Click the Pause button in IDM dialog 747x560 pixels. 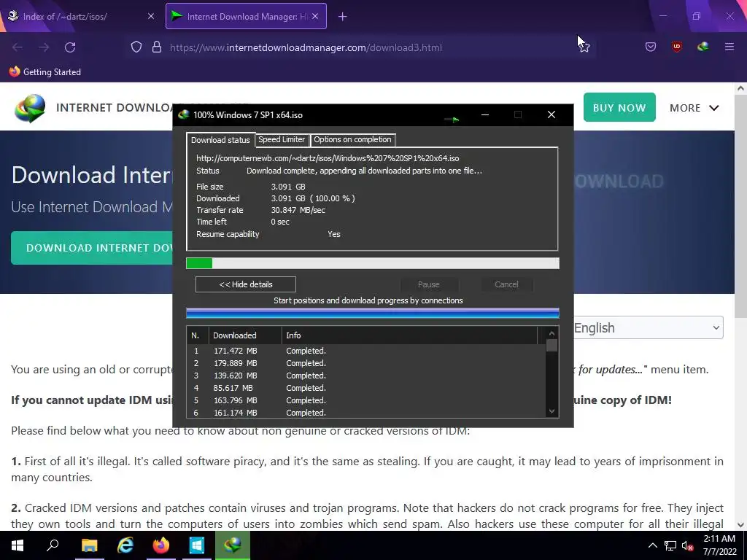pyautogui.click(x=429, y=284)
